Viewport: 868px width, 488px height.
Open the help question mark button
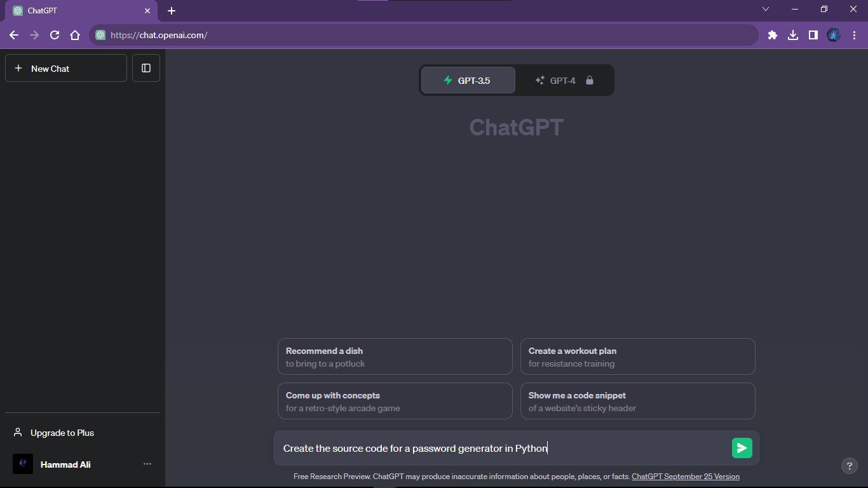(850, 466)
